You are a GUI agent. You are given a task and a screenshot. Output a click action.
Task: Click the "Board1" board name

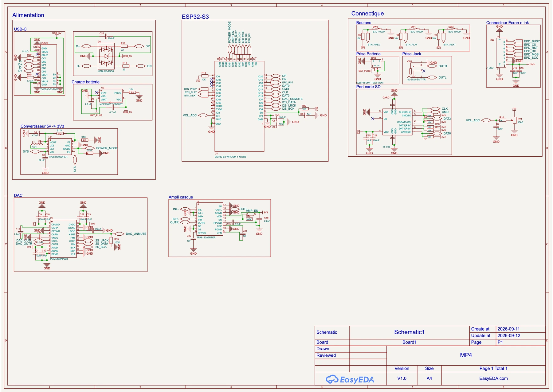click(410, 342)
